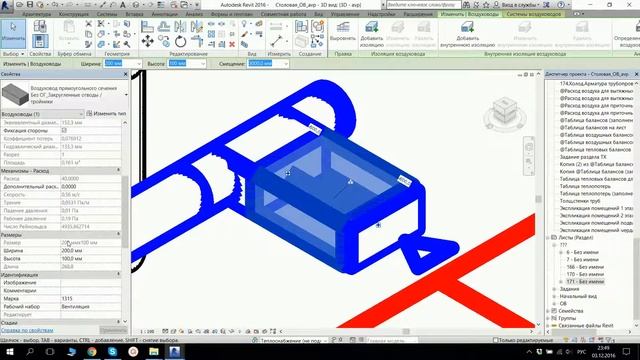The height and width of the screenshot is (360, 640).
Task: Open Skype from the taskbar
Action: tap(112, 351)
